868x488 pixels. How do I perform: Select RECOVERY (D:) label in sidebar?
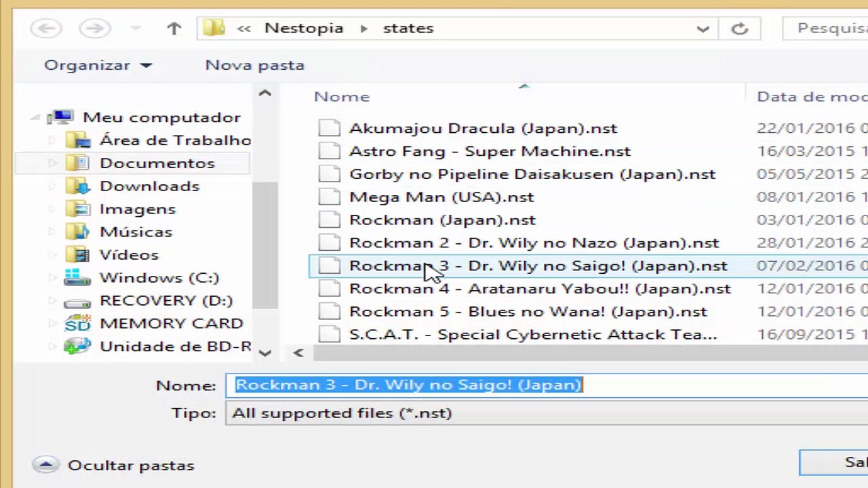pos(166,300)
